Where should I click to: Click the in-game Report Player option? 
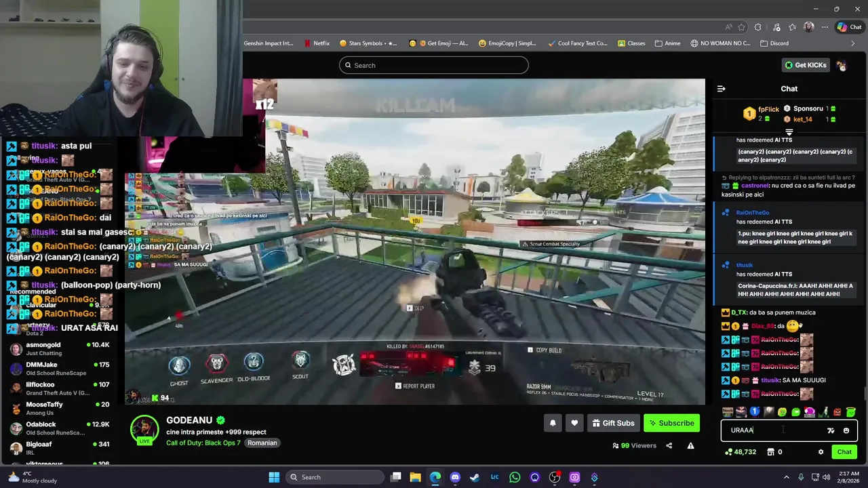[415, 386]
